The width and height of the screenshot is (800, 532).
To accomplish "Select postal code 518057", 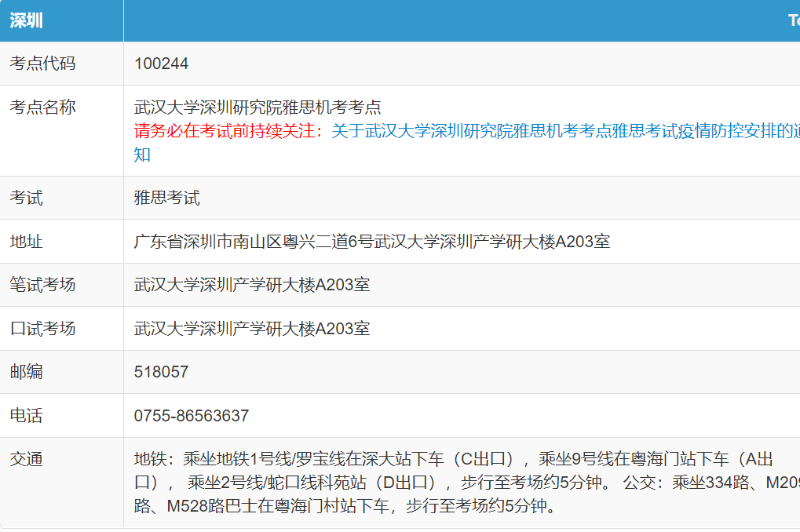I will [x=161, y=372].
